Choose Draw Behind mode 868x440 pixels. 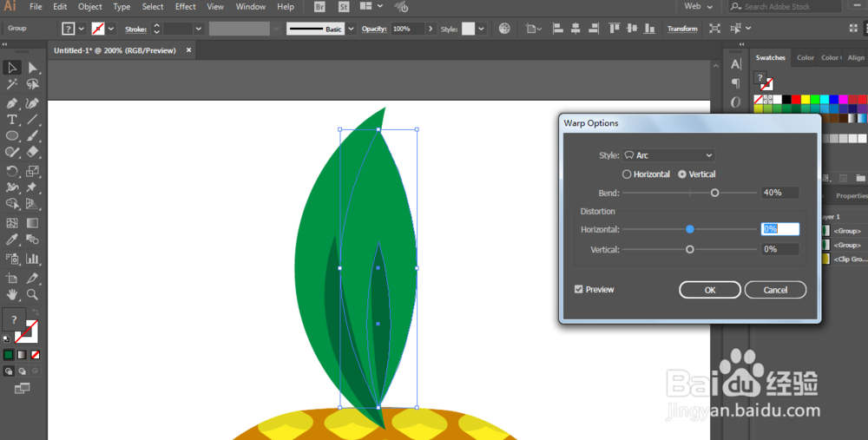[22, 371]
